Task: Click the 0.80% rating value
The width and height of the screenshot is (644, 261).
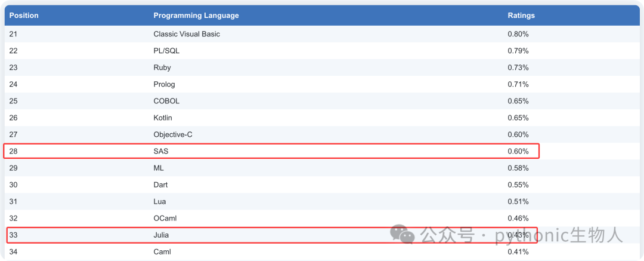Action: (x=518, y=34)
